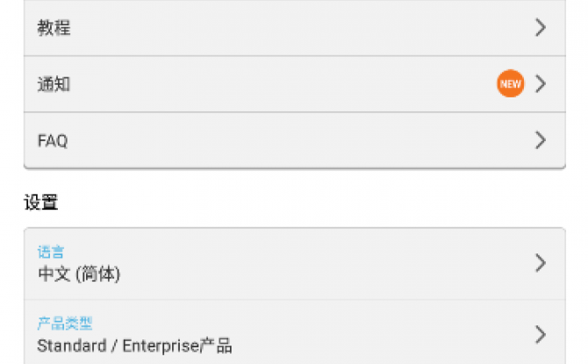Open the FAQ entry
Viewport: 588px width, 364px height.
[x=295, y=140]
